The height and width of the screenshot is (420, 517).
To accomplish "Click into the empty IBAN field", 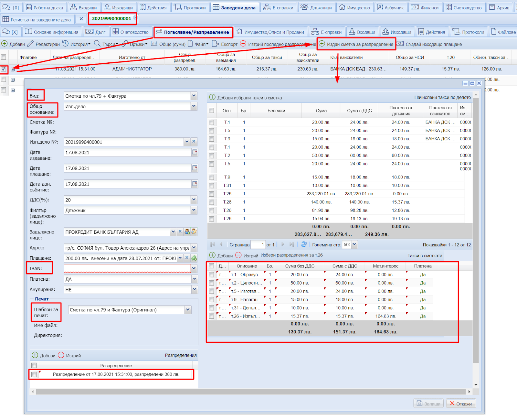I will coord(127,268).
